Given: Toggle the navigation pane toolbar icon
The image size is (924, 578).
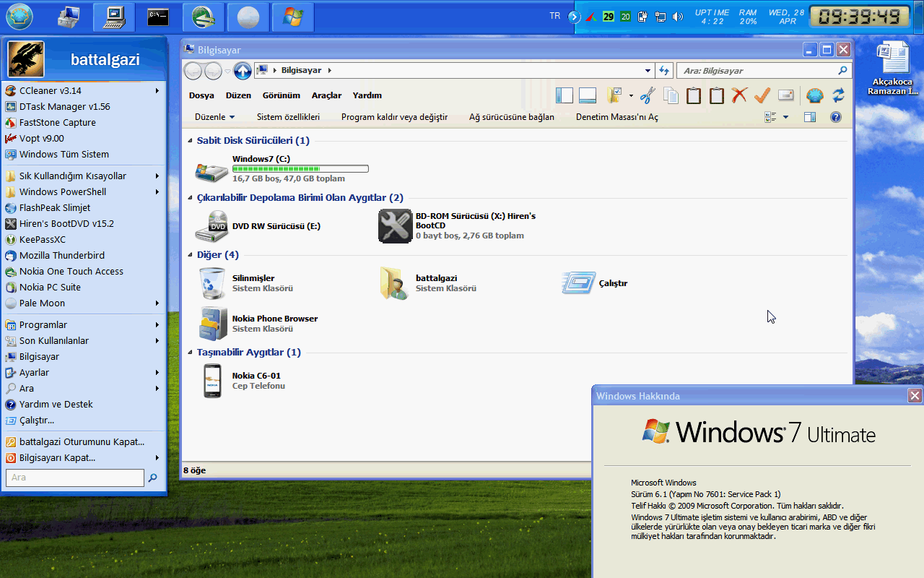Looking at the screenshot, I should click(x=565, y=95).
